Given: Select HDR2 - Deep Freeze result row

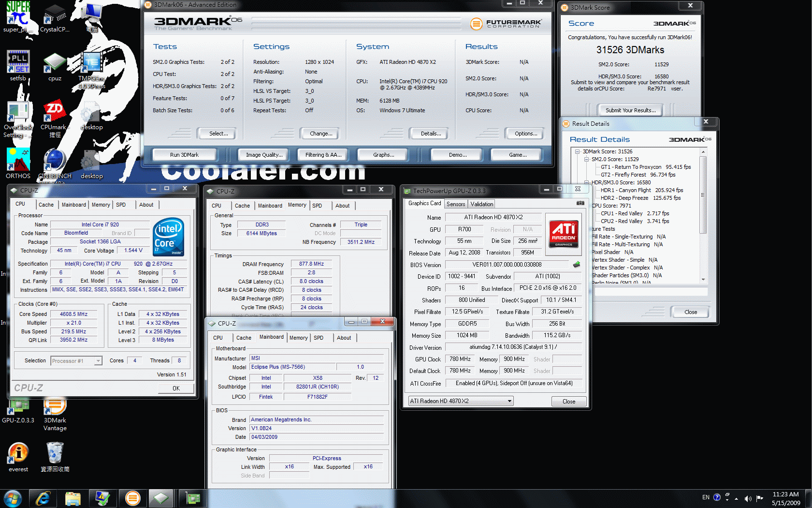Looking at the screenshot, I should tap(640, 198).
